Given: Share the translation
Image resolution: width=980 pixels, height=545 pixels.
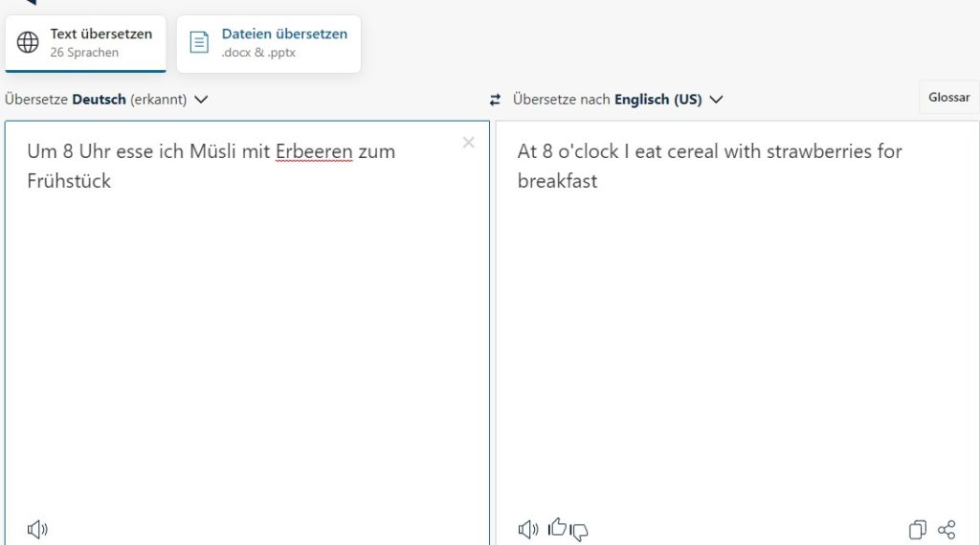Looking at the screenshot, I should (947, 530).
